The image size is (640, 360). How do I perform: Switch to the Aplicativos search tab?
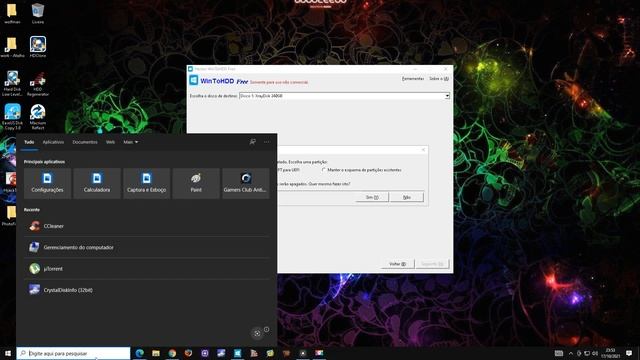[x=53, y=142]
